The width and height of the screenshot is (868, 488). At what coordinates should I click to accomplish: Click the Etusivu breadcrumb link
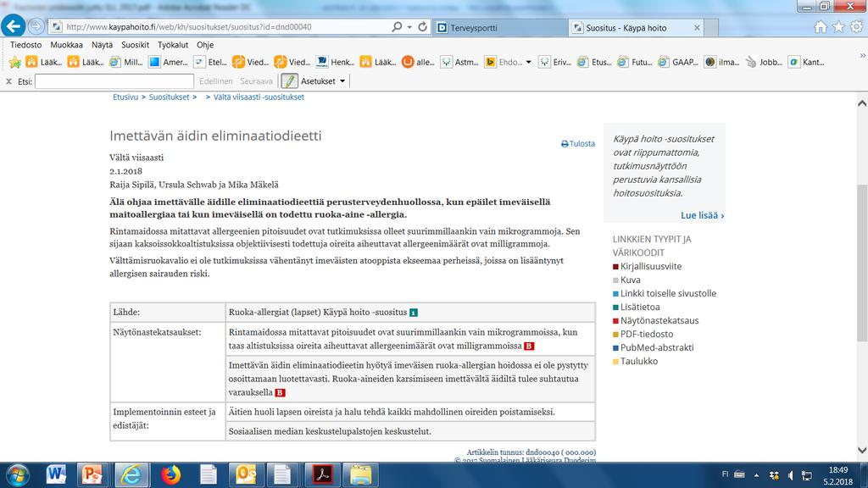pyautogui.click(x=125, y=97)
